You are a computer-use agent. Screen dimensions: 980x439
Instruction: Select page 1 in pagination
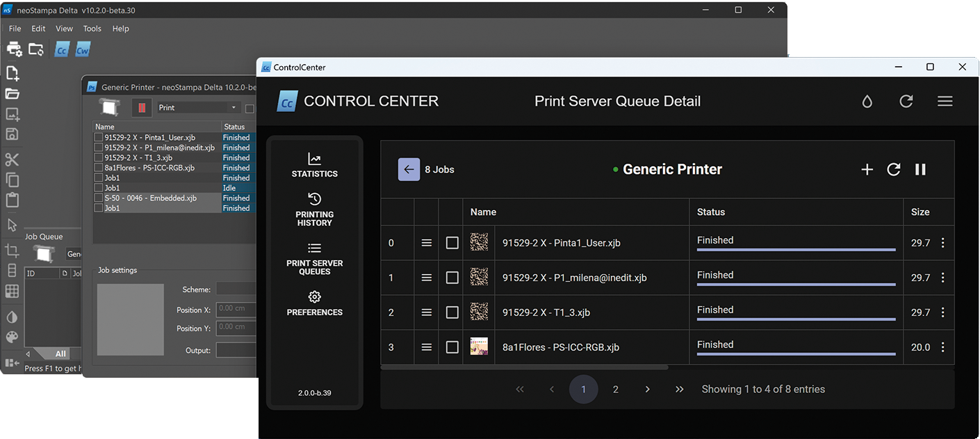583,390
